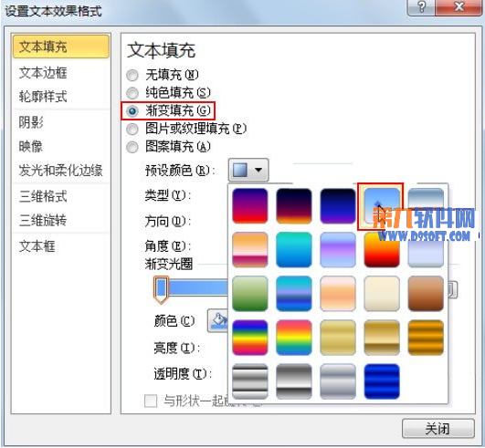Select the 三维格式 category
The width and height of the screenshot is (485, 448).
coord(43,196)
